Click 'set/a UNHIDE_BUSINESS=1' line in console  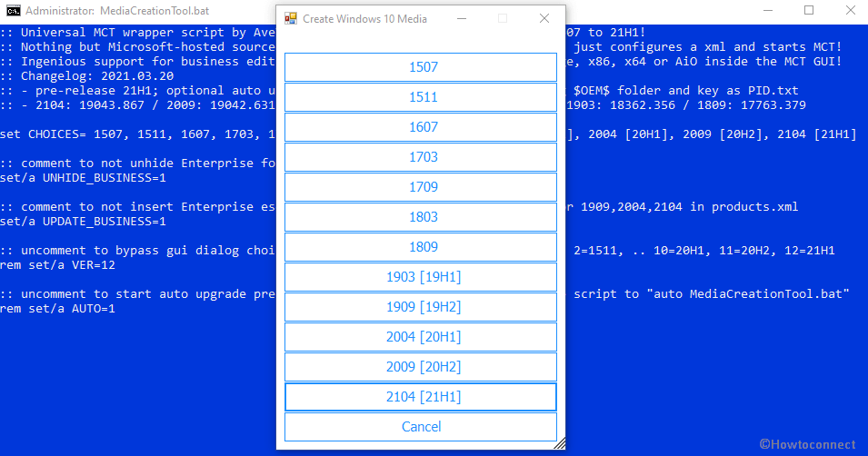coord(83,178)
